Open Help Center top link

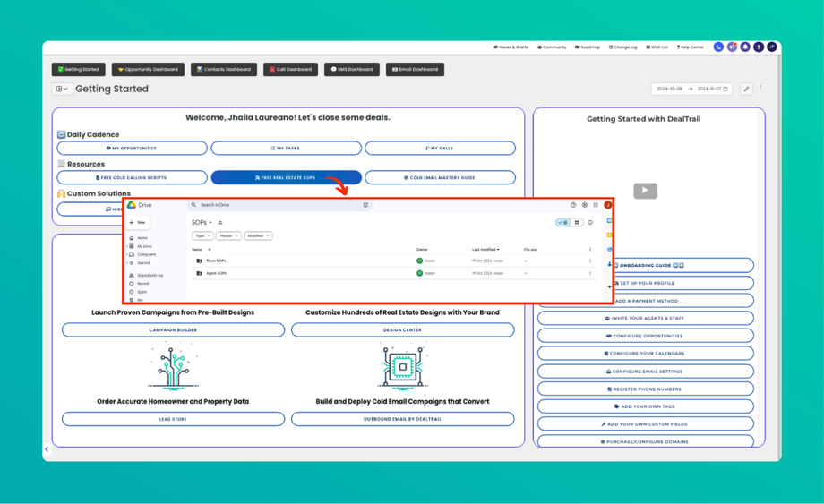click(690, 47)
